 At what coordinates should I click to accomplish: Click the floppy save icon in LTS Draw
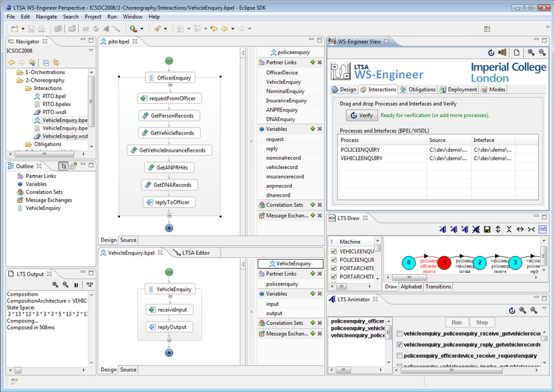(x=487, y=229)
